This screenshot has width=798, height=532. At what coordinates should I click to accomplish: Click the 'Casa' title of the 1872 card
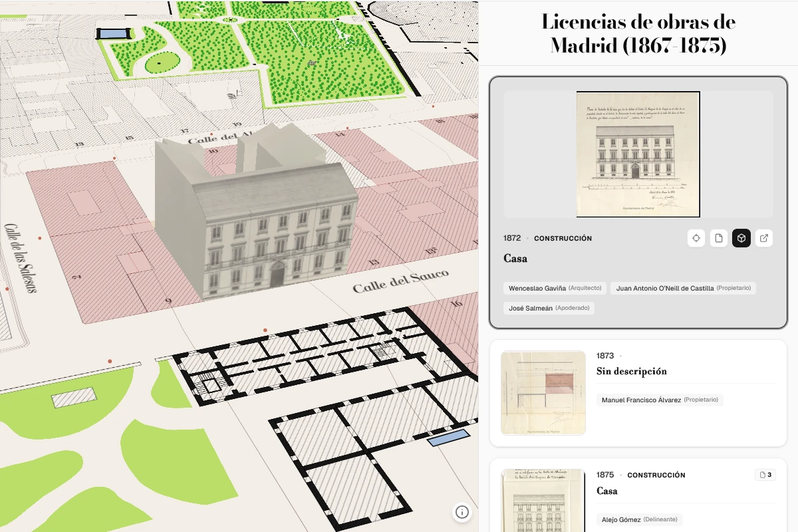click(x=515, y=259)
